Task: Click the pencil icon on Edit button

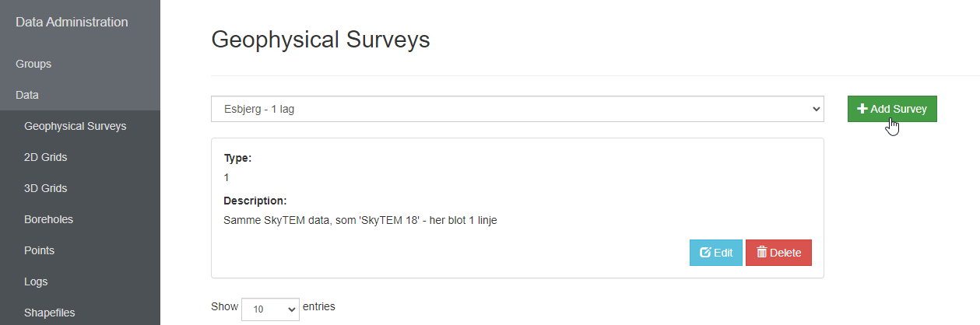Action: (705, 253)
